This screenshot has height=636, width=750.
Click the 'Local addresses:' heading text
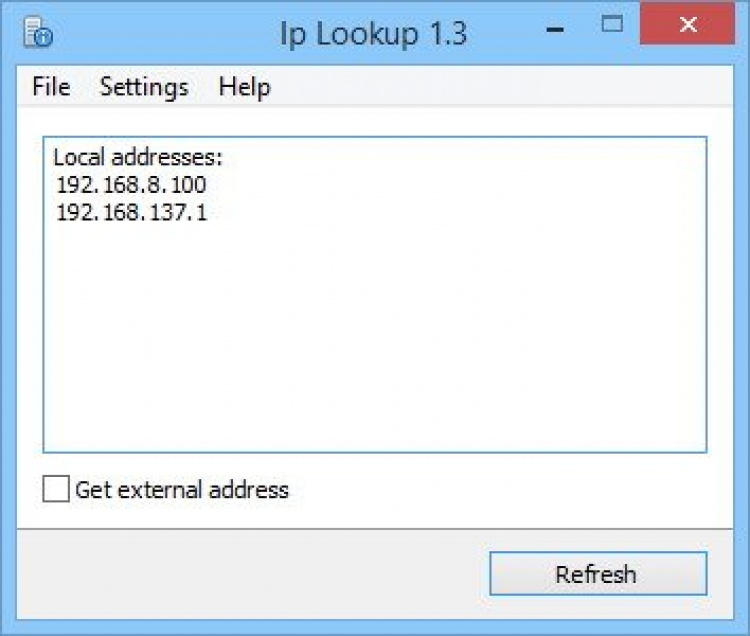pyautogui.click(x=137, y=157)
